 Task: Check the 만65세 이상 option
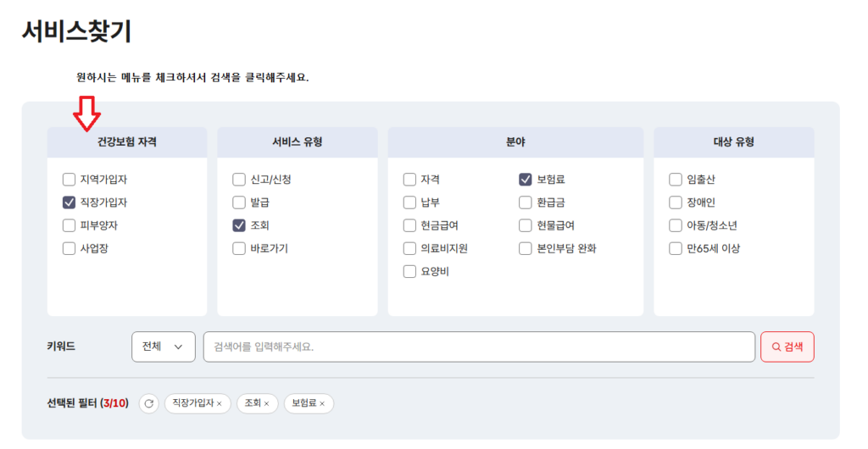click(x=676, y=249)
